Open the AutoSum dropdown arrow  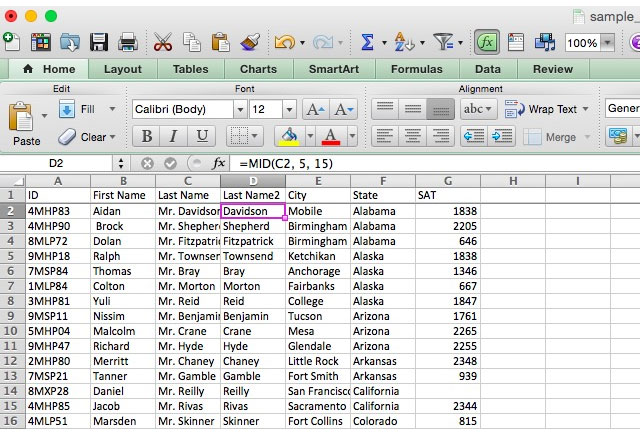click(x=384, y=42)
